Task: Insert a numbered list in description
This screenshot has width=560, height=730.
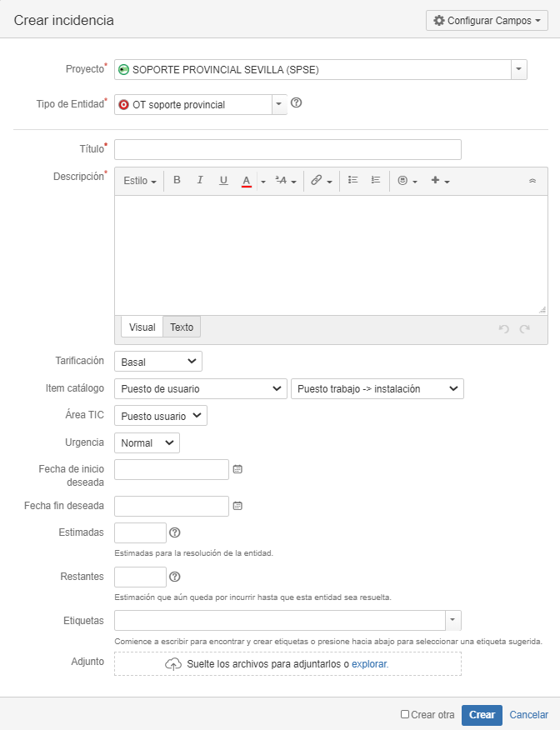Action: point(376,180)
